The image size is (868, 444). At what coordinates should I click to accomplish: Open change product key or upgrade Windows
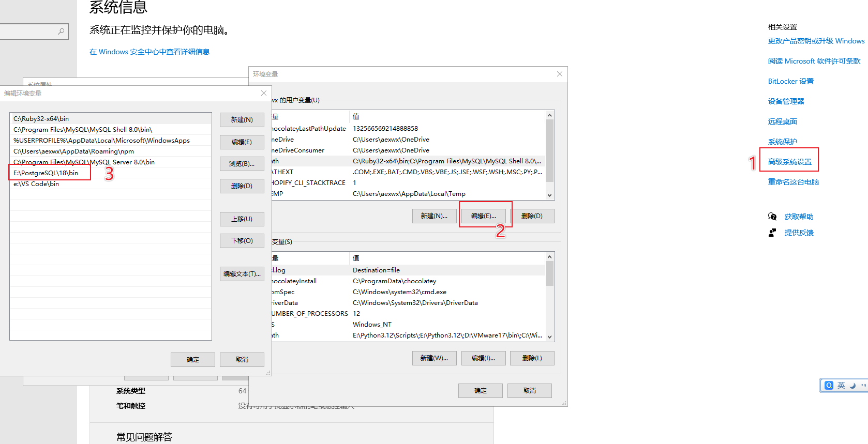816,41
